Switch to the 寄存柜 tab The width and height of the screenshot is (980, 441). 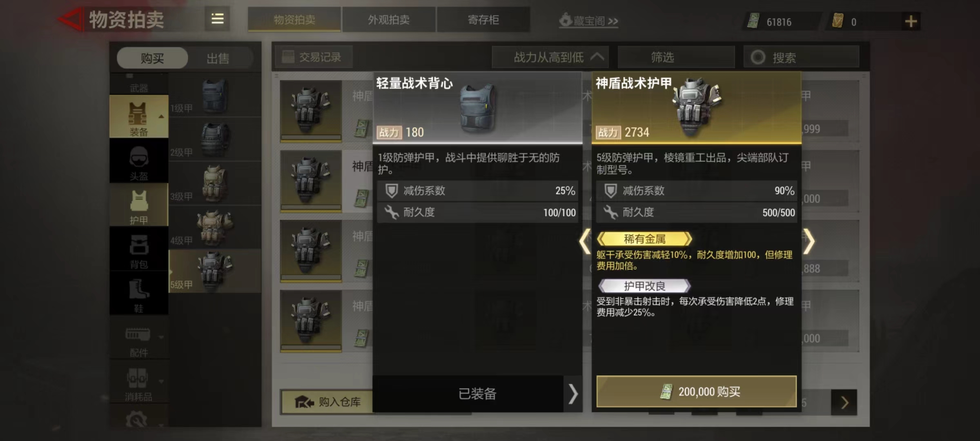click(x=483, y=20)
